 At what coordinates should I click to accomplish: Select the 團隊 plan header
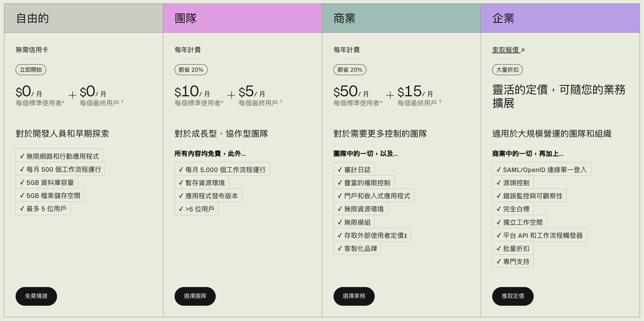tap(243, 18)
